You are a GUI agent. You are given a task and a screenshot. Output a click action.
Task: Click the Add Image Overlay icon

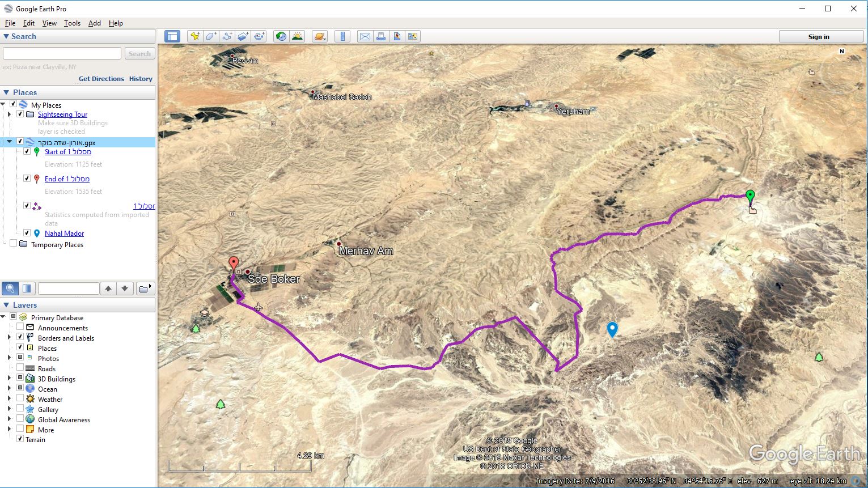[x=243, y=36]
